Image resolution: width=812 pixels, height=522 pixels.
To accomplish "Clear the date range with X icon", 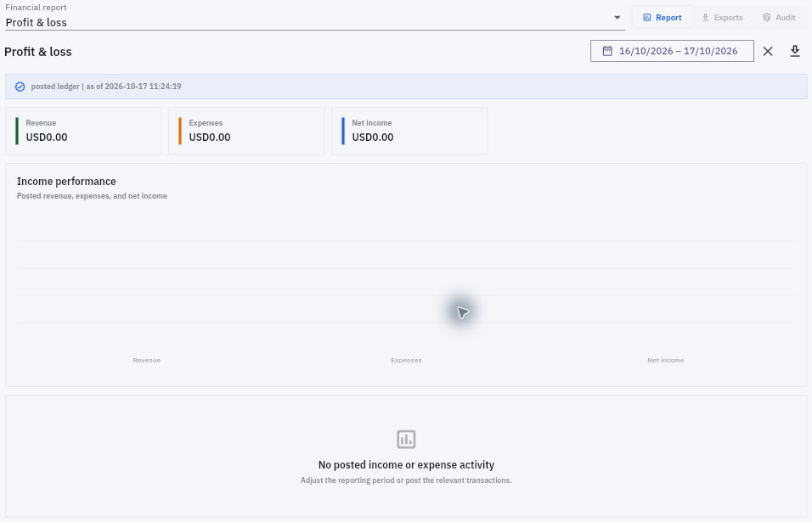I will click(768, 51).
